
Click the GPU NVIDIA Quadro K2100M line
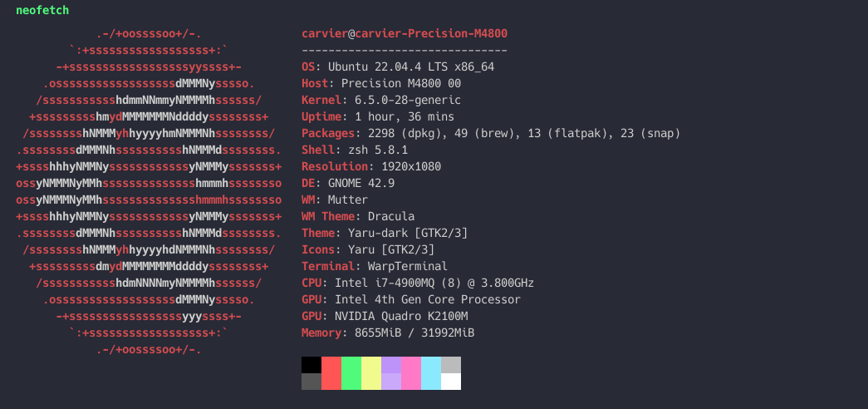[385, 317]
